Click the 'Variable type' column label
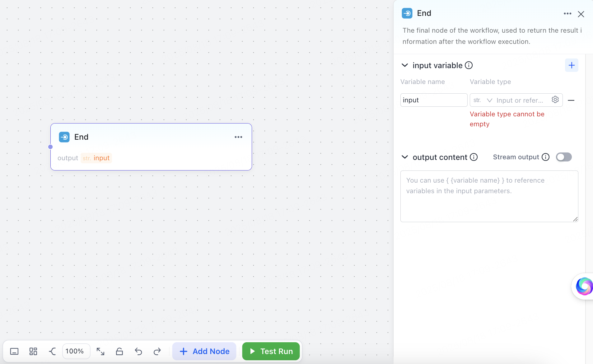 [490, 82]
